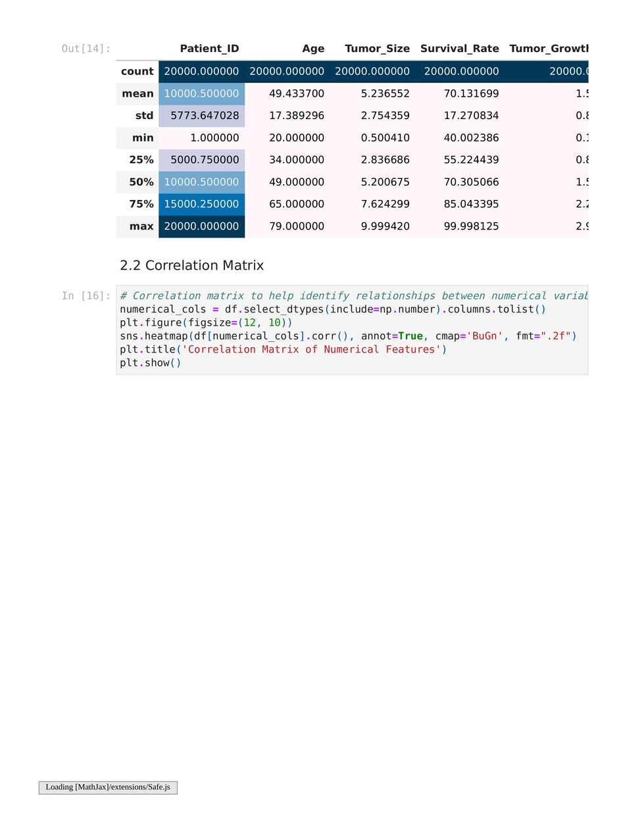Click Survival_Rate max value 99.998125

tap(471, 226)
